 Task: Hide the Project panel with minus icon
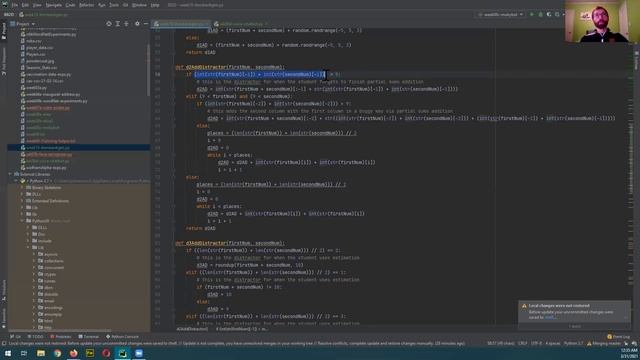pyautogui.click(x=146, y=24)
